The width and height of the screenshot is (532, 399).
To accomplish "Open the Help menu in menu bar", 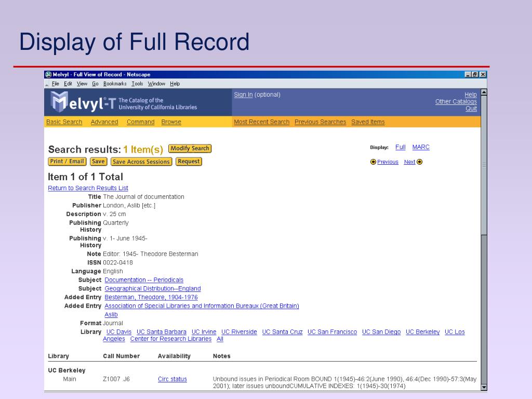I will (x=175, y=84).
